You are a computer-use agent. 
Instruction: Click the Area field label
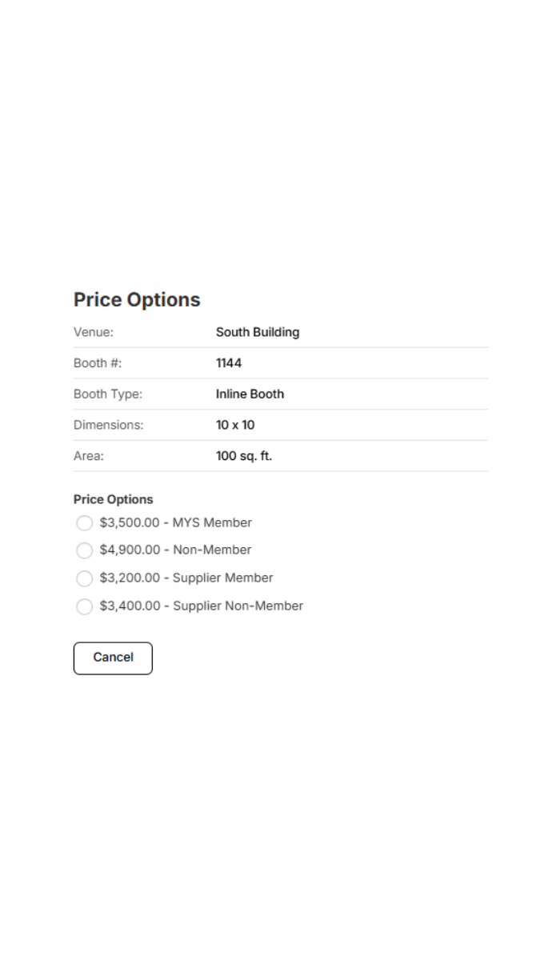[x=89, y=457]
